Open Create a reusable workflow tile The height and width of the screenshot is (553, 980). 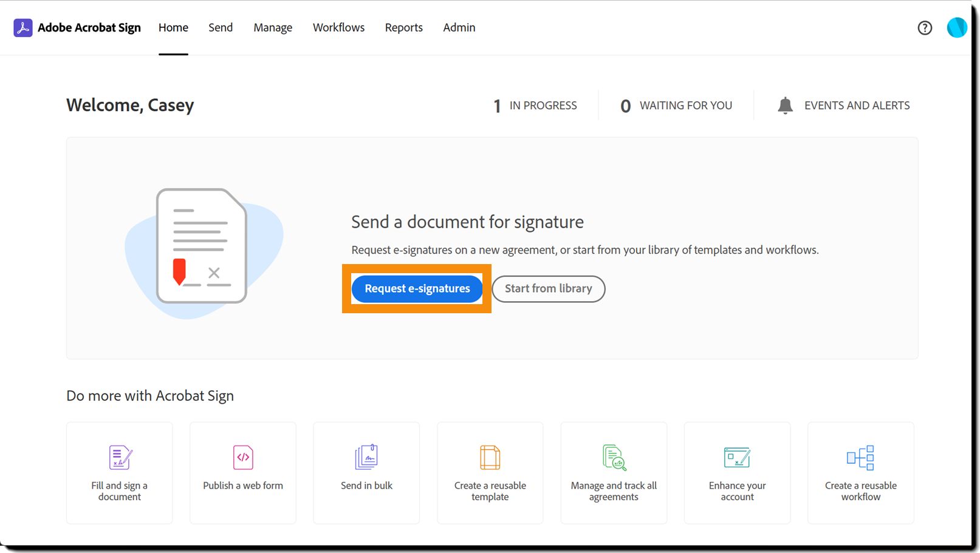(x=861, y=473)
